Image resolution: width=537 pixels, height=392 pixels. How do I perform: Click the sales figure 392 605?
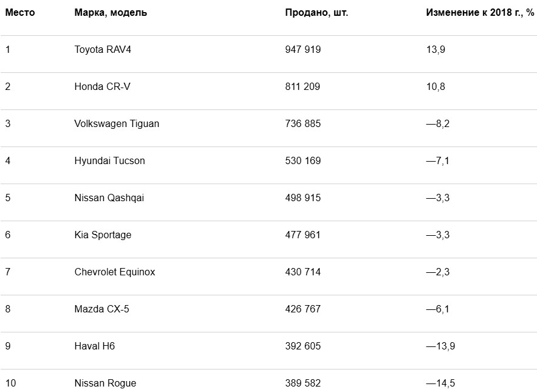303,346
